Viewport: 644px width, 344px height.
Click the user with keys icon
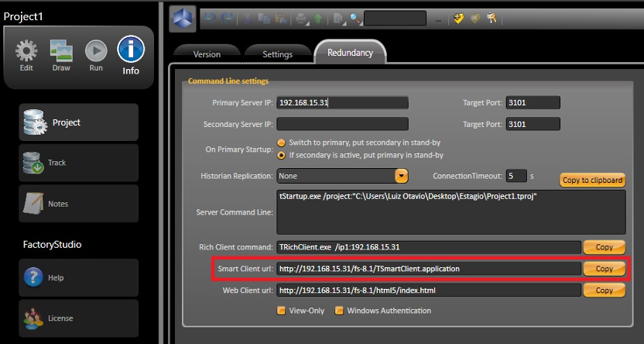coord(492,18)
